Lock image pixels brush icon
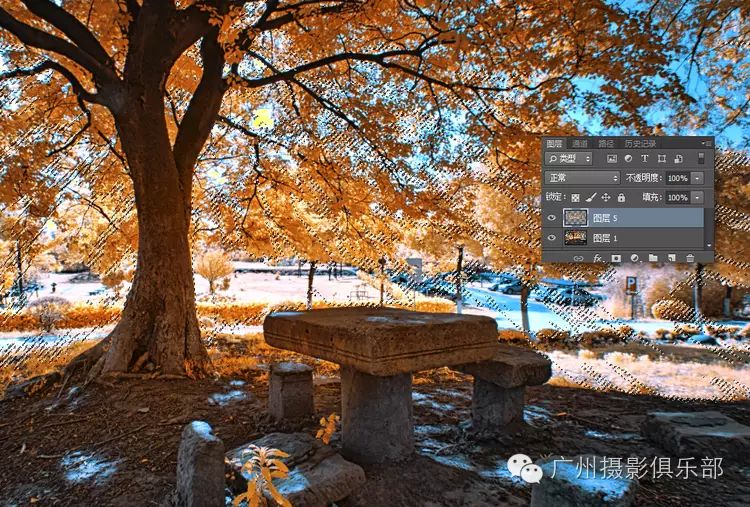The image size is (750, 507). tap(590, 198)
